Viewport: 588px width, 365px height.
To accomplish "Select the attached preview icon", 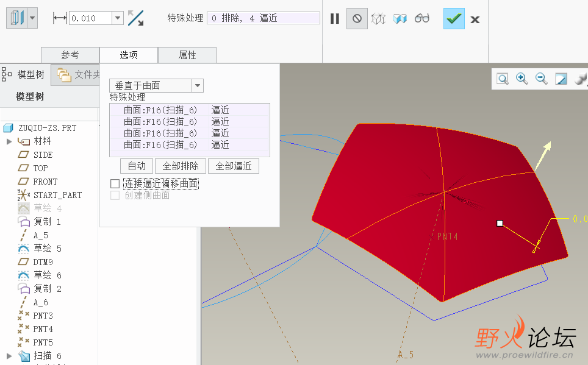I will (400, 18).
